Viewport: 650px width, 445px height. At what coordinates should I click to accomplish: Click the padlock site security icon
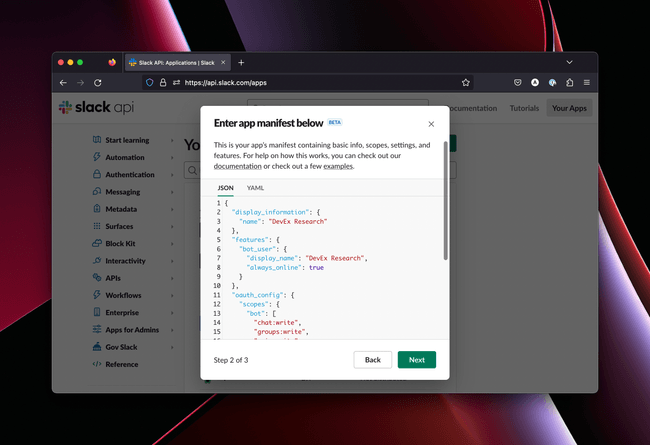pyautogui.click(x=163, y=83)
